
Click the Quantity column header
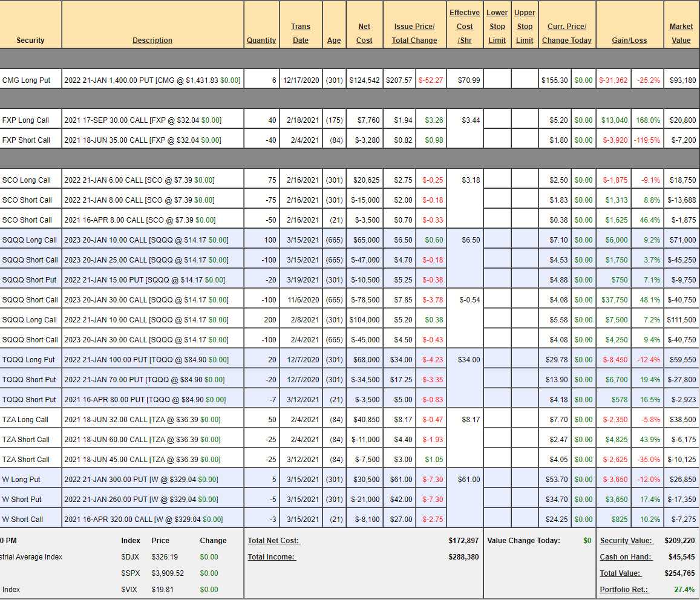pos(261,41)
